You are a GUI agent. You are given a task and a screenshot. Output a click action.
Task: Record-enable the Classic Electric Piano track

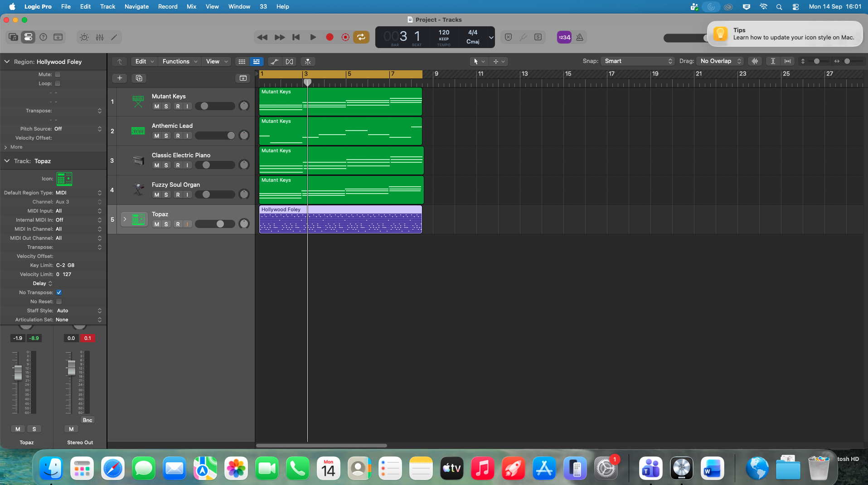tap(178, 165)
